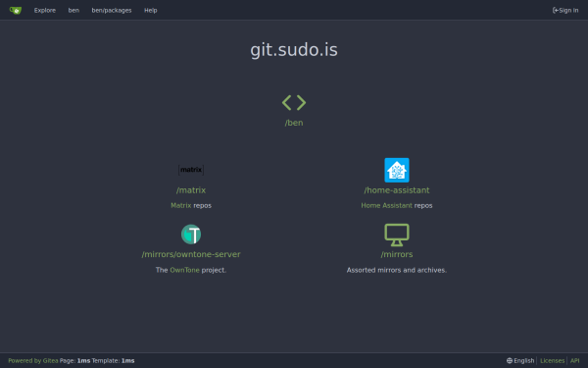This screenshot has height=368, width=588.
Task: Follow the Home Assistant description link
Action: (x=387, y=205)
